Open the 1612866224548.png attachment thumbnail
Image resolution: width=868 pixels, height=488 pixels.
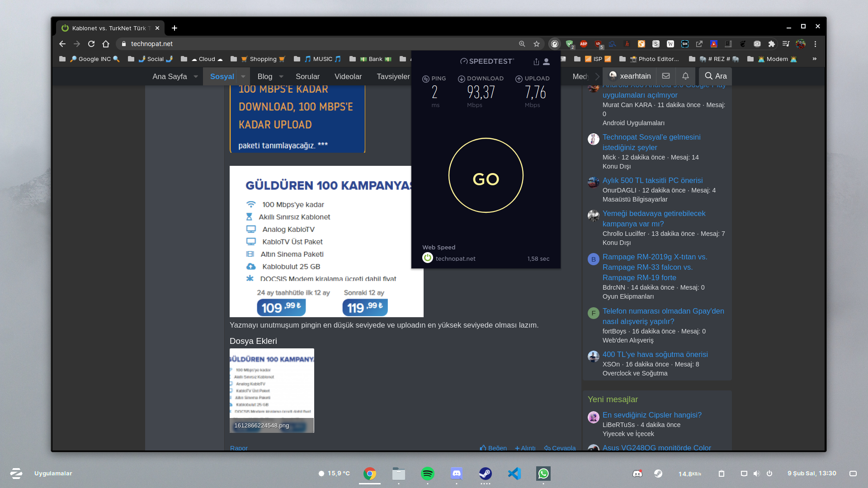[x=272, y=390]
